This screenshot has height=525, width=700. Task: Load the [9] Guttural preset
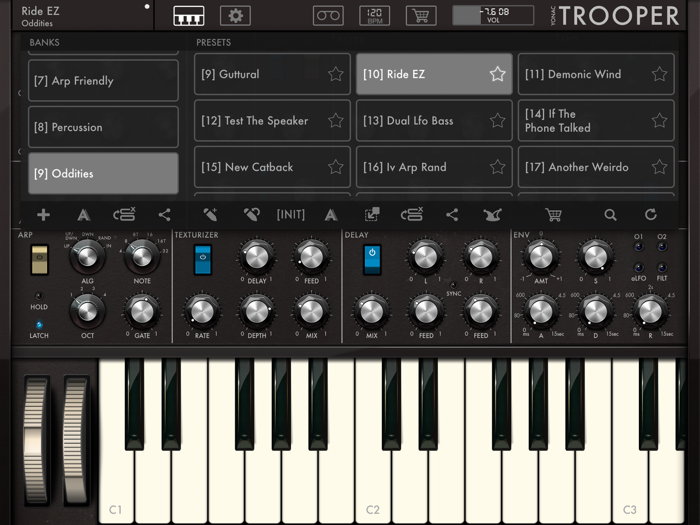pyautogui.click(x=272, y=74)
